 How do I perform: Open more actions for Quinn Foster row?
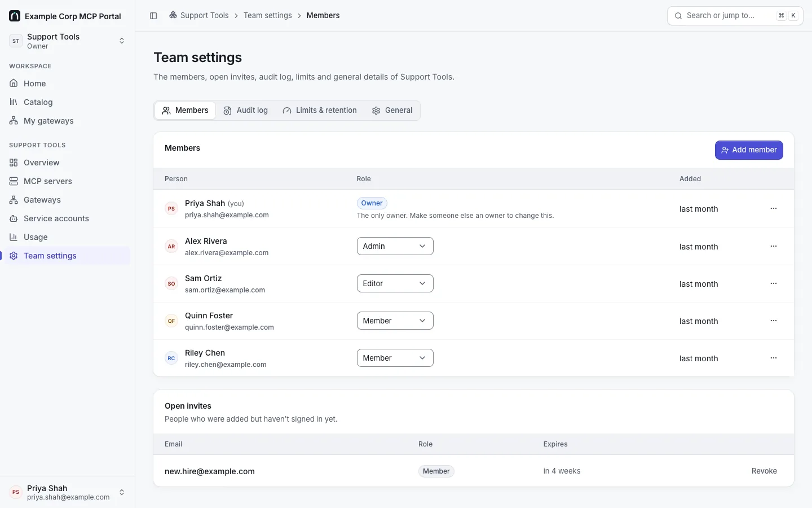(x=774, y=321)
